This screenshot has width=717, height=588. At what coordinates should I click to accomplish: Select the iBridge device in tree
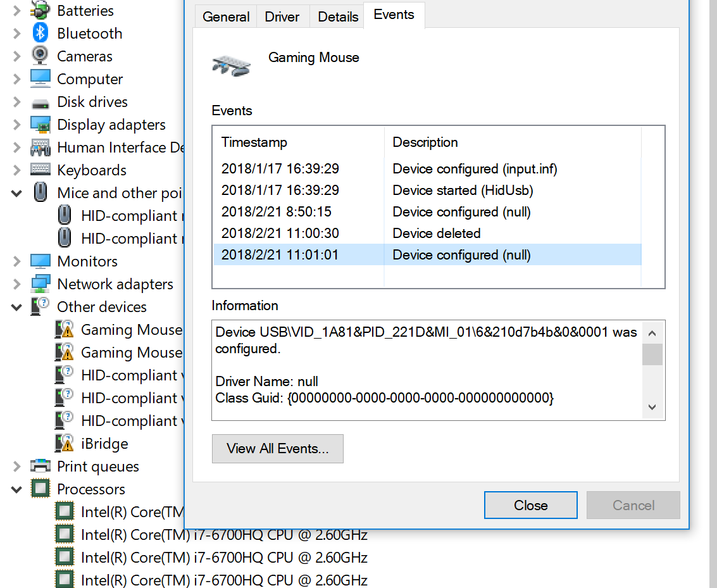[x=104, y=444]
